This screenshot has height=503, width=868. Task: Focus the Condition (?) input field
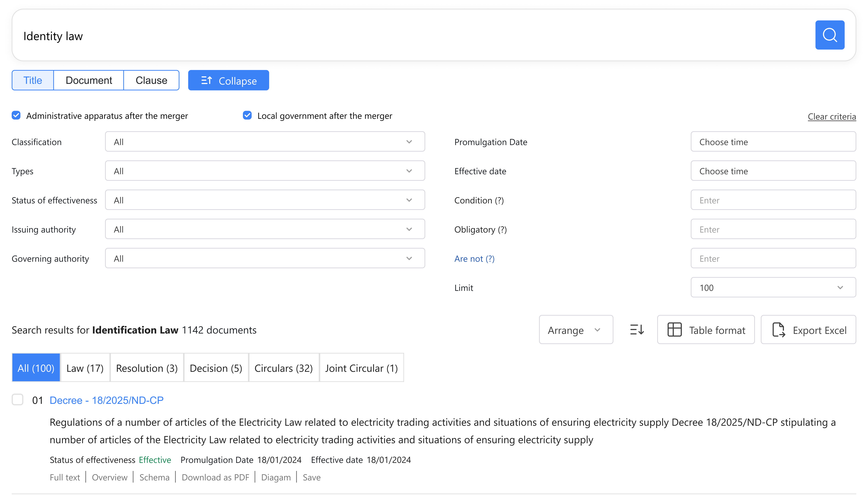point(773,200)
